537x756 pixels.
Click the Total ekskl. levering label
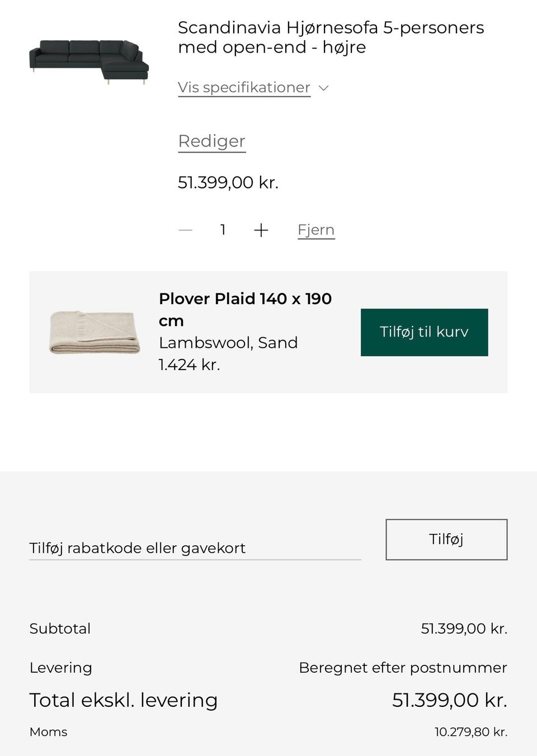pyautogui.click(x=124, y=700)
